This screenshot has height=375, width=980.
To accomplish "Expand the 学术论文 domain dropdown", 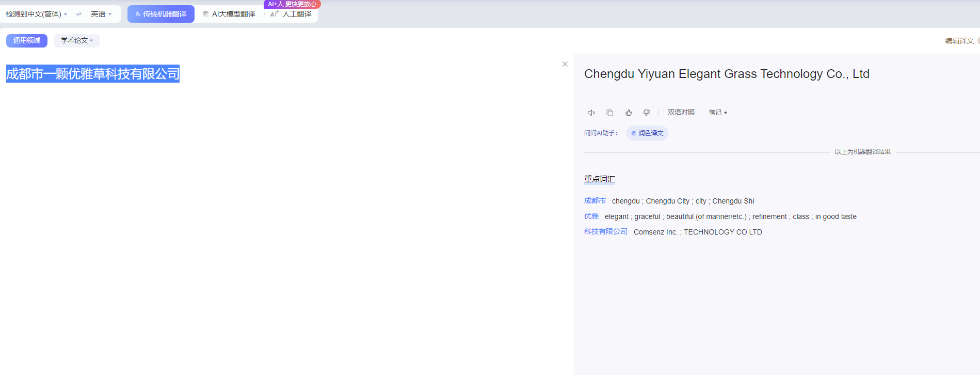I will coord(77,40).
